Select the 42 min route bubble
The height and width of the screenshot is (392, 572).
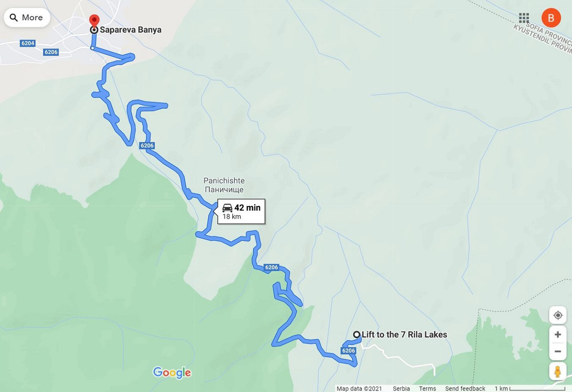pyautogui.click(x=241, y=212)
